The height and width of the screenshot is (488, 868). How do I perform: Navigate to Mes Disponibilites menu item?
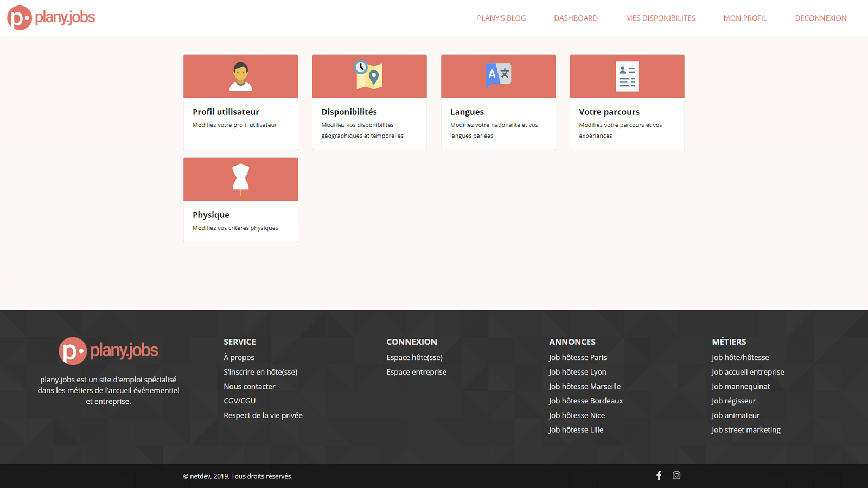coord(660,18)
